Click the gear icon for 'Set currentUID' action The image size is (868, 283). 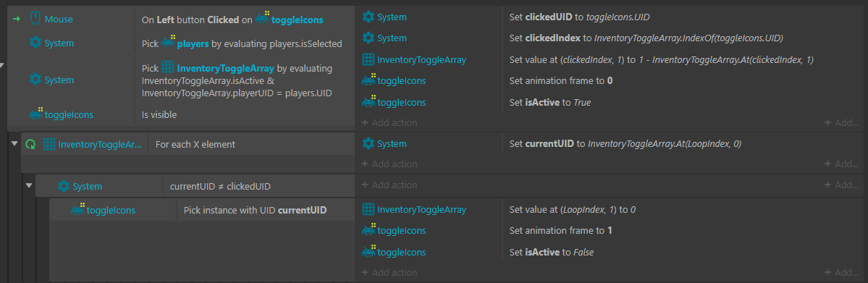pos(368,143)
